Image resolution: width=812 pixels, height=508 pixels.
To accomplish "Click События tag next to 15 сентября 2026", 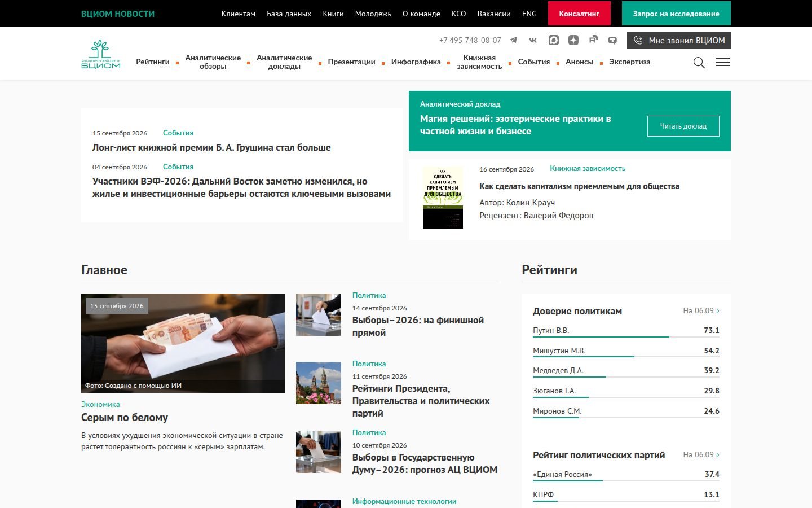I will click(x=178, y=133).
